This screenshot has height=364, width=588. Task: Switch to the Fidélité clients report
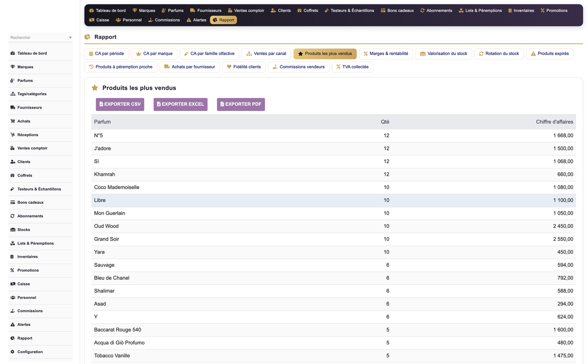pyautogui.click(x=244, y=67)
